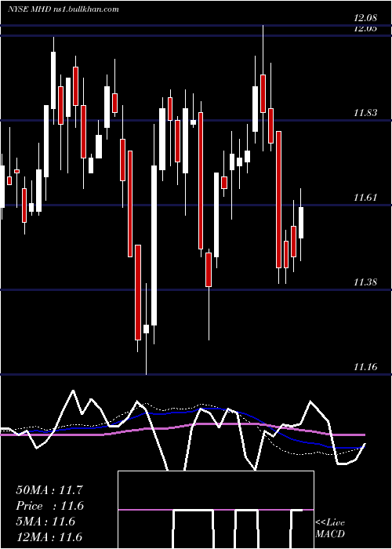The image size is (392, 549).
Task: Select the 11.38 price level label
Action: click(x=365, y=282)
